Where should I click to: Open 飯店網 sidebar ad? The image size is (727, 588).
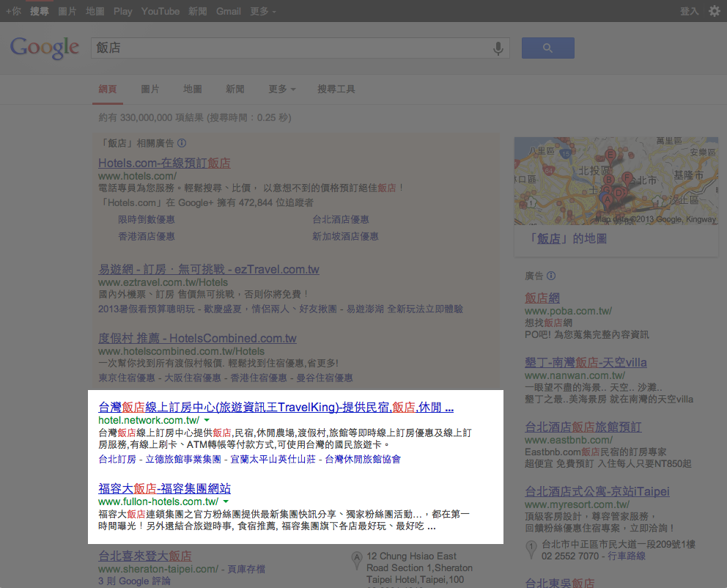pyautogui.click(x=542, y=298)
